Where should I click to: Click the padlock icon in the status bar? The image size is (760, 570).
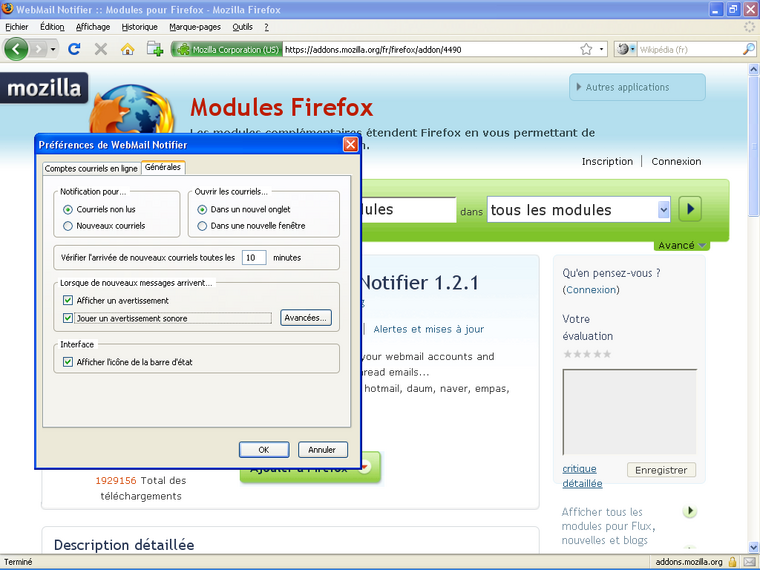[732, 562]
